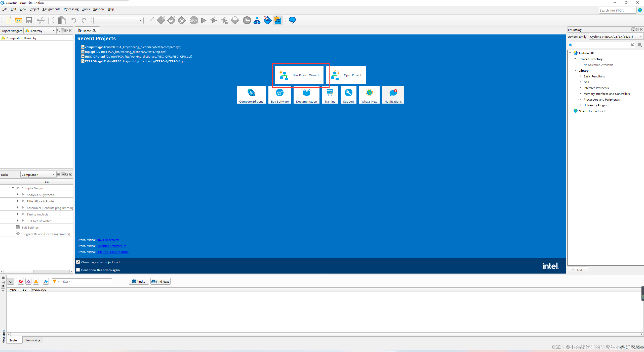The height and width of the screenshot is (352, 644).
Task: Open the Notifications tile icon
Action: point(393,93)
